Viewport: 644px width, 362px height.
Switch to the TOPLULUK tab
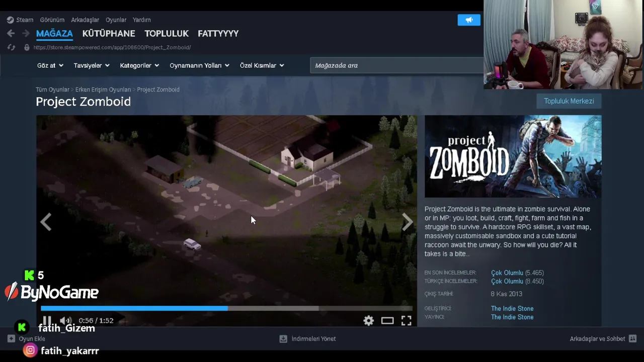point(167,33)
